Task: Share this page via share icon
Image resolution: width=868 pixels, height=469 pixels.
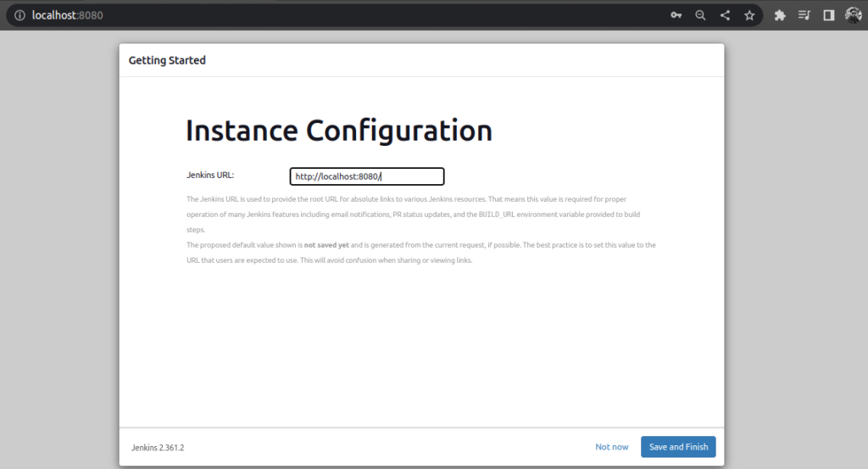Action: (725, 15)
